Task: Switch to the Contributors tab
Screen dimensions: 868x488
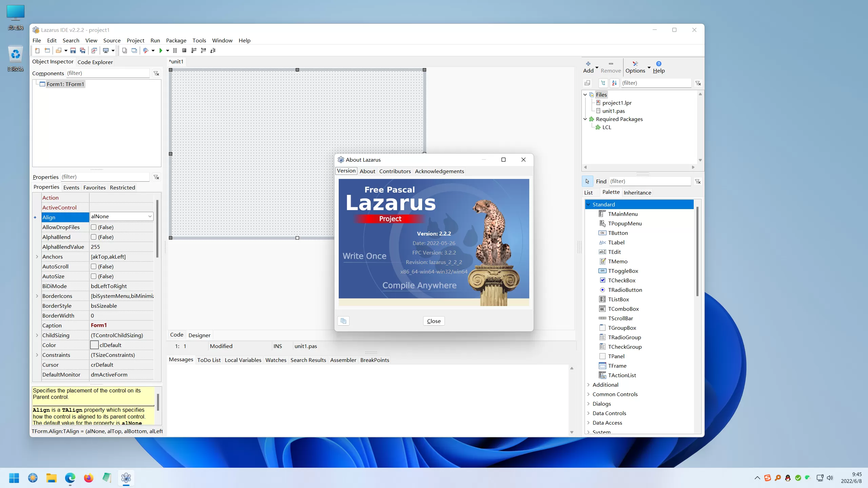Action: [x=395, y=171]
